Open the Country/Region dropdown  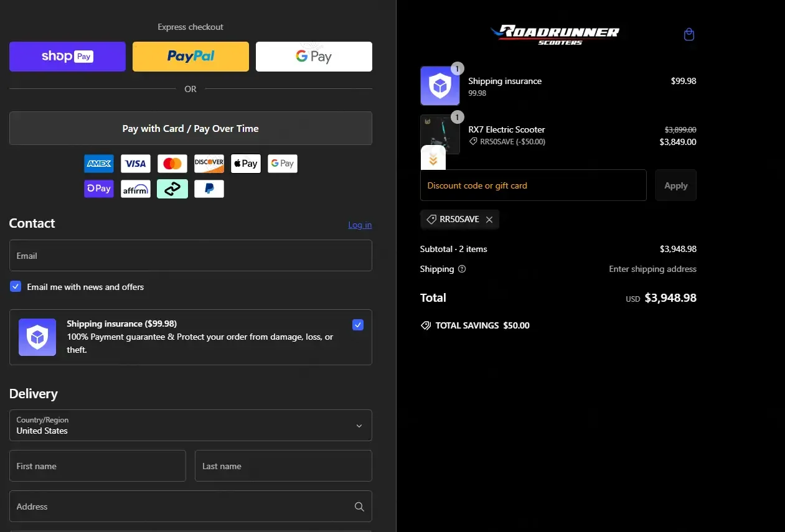tap(190, 426)
